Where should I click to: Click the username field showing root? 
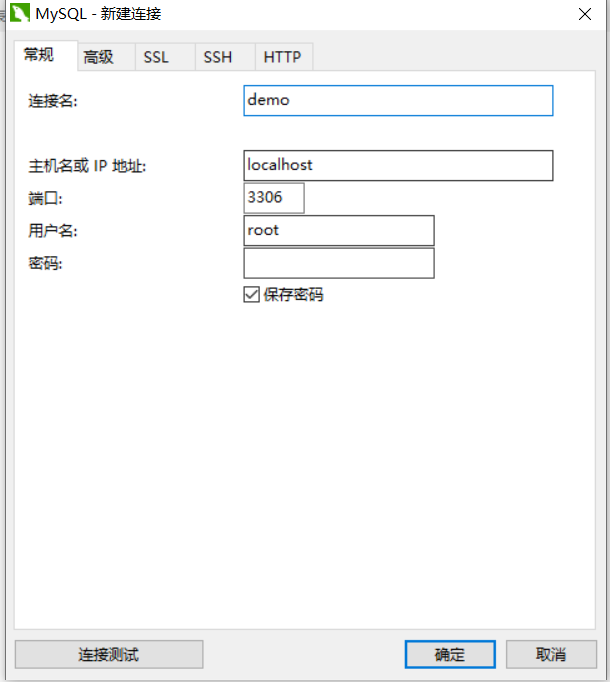[x=339, y=231]
